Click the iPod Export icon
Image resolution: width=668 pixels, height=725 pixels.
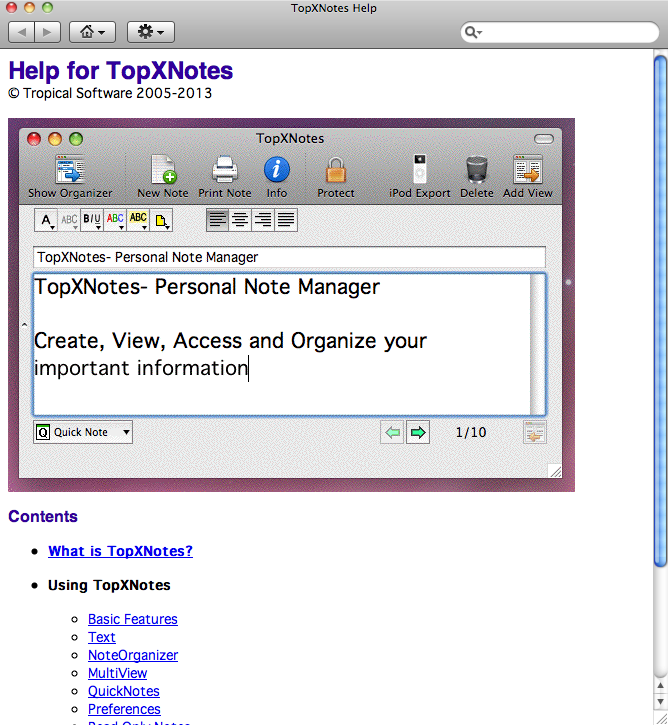point(420,169)
